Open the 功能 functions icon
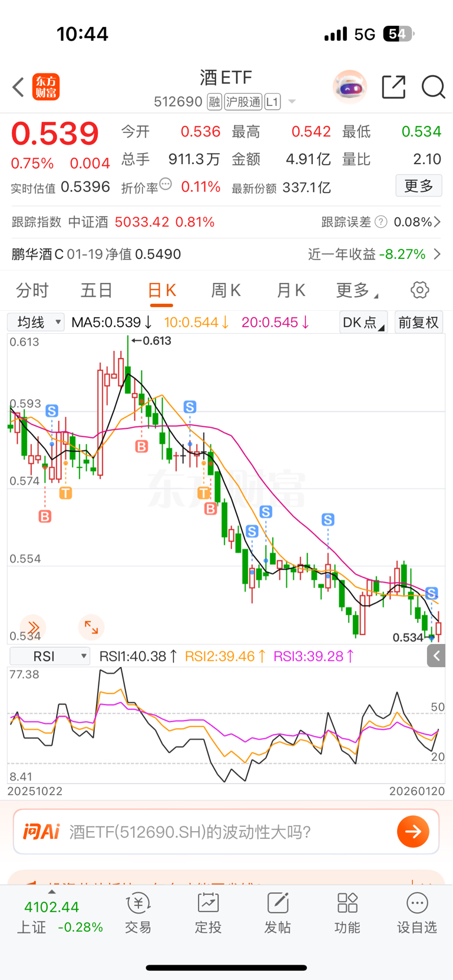The height and width of the screenshot is (980, 453). coord(347,913)
